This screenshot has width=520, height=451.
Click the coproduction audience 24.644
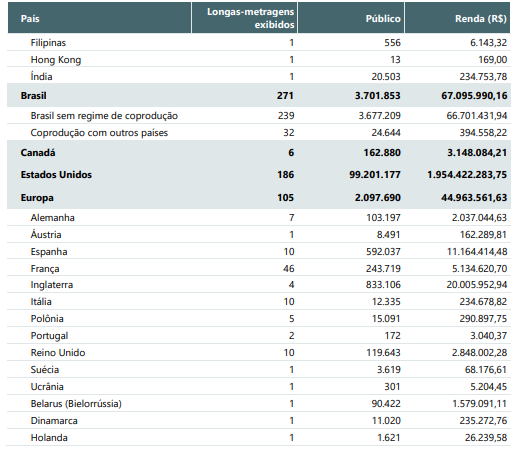click(386, 133)
